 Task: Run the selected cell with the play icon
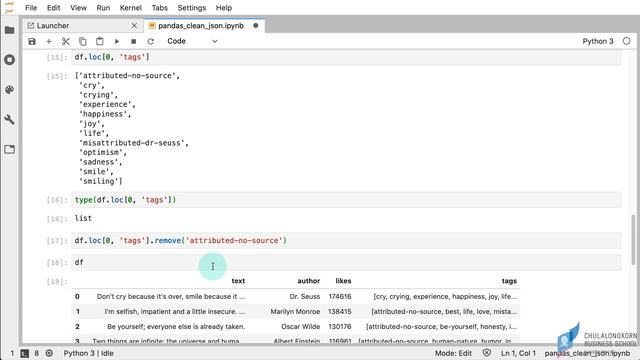coord(117,41)
